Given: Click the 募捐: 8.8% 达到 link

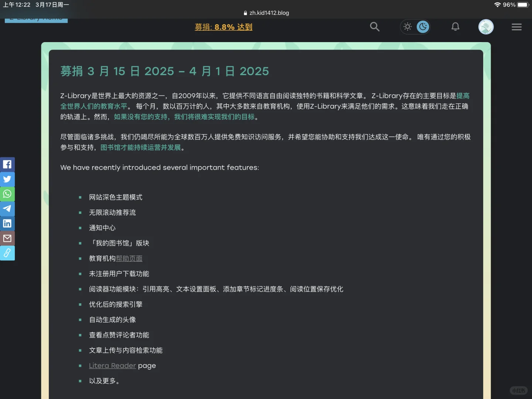Looking at the screenshot, I should 224,27.
